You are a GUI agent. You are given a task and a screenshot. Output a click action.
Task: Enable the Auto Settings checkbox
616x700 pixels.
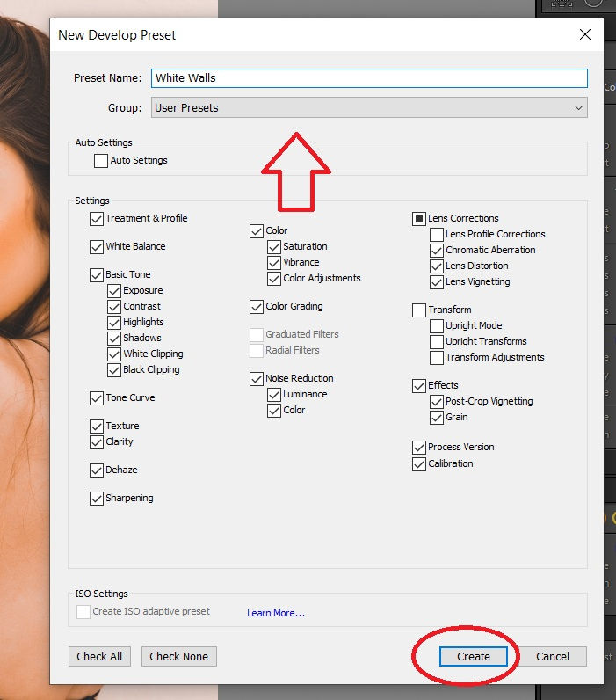click(x=101, y=161)
